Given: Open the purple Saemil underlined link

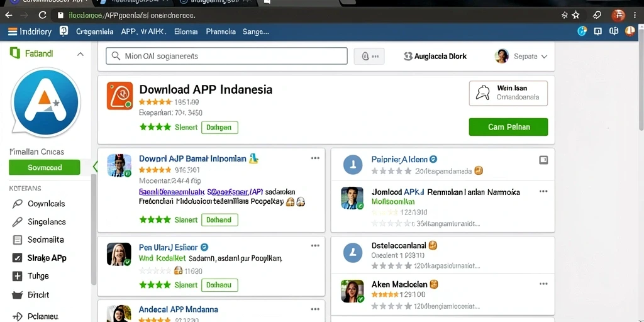Looking at the screenshot, I should tap(201, 191).
